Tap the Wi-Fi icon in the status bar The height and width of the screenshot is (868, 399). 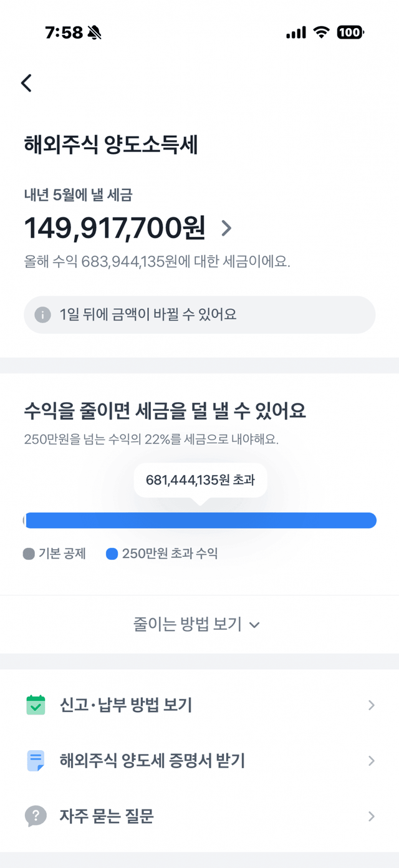(x=322, y=31)
